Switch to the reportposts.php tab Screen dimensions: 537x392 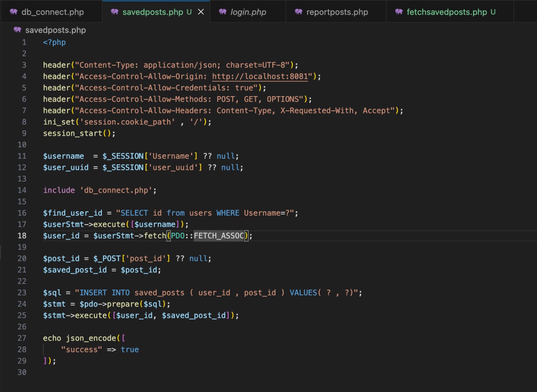click(337, 12)
